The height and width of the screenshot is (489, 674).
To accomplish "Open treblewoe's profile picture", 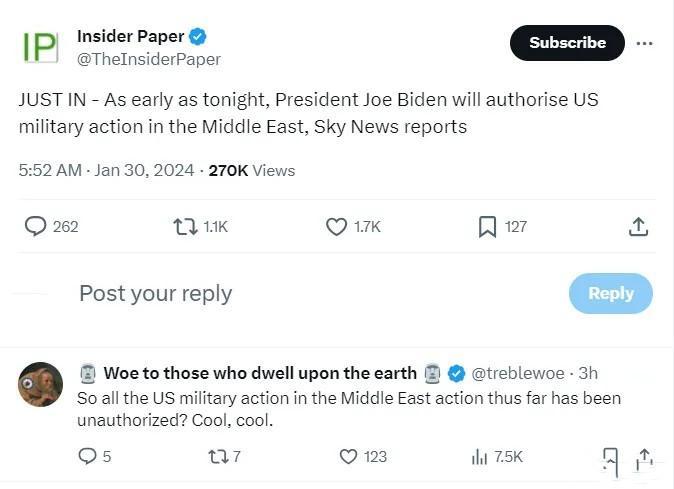I will tap(40, 384).
